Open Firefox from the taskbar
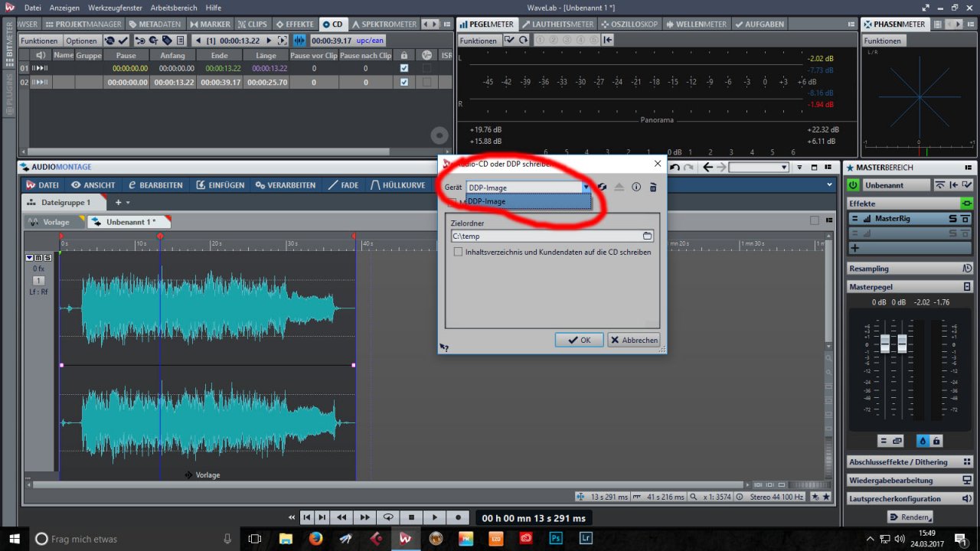Screen dimensions: 980x551 315,539
